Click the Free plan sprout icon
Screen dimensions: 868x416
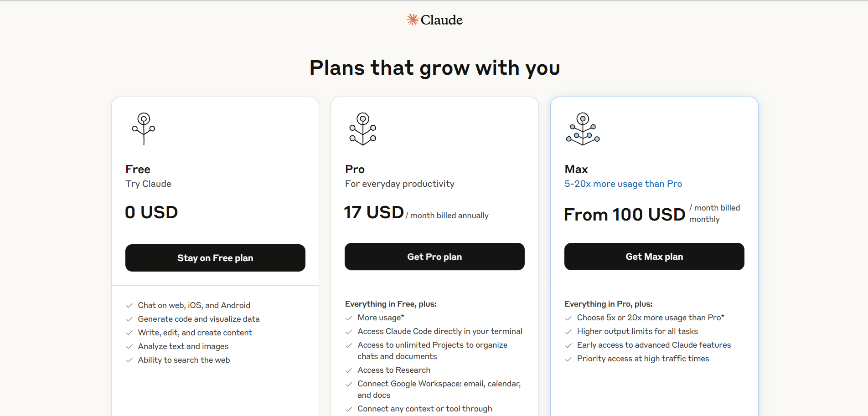pyautogui.click(x=144, y=129)
